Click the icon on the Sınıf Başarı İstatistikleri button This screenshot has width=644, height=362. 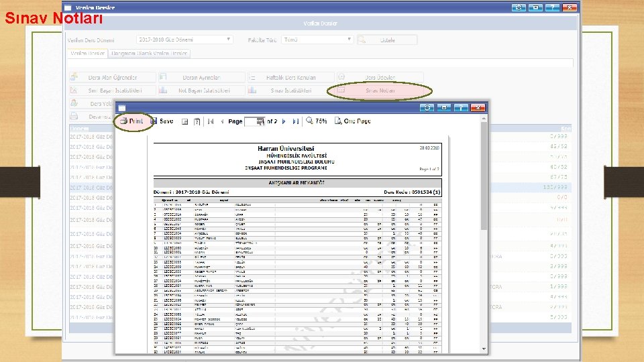(74, 90)
